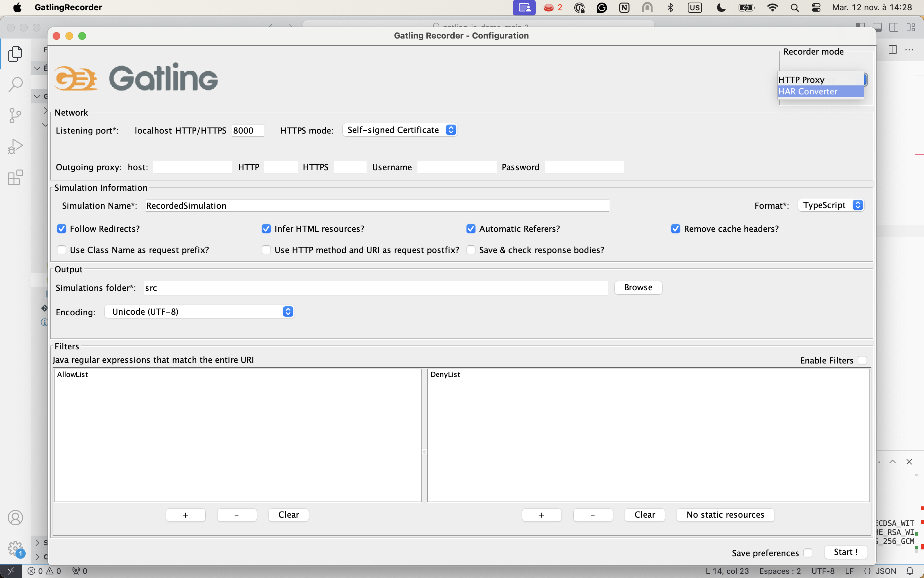This screenshot has width=924, height=578.
Task: Add an AllowList entry with plus button
Action: 185,515
